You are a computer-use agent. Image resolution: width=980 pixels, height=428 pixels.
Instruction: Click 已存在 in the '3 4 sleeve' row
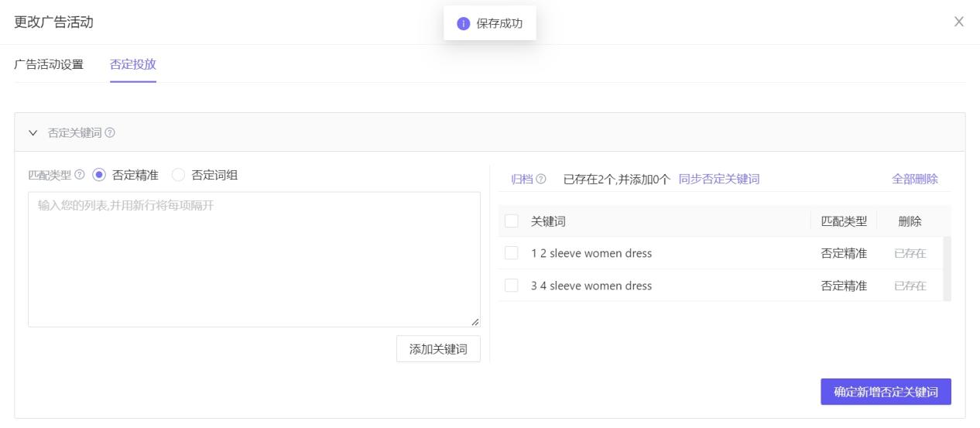[910, 286]
